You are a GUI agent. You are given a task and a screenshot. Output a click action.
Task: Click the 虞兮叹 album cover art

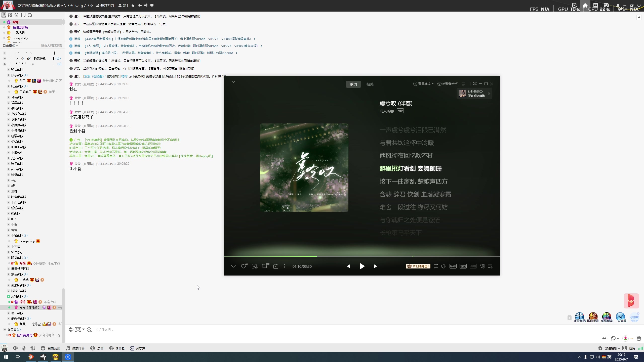(304, 168)
